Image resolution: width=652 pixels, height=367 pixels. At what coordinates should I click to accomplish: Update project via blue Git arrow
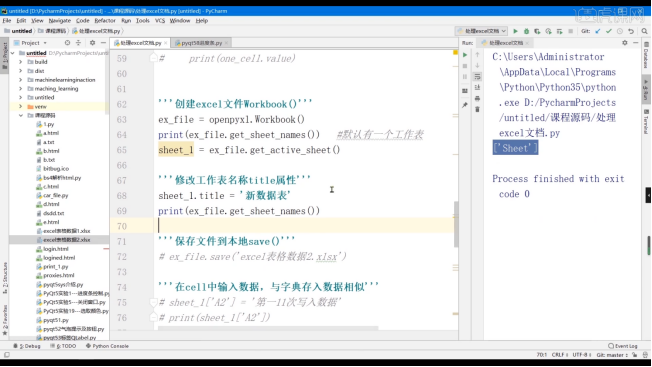[598, 31]
